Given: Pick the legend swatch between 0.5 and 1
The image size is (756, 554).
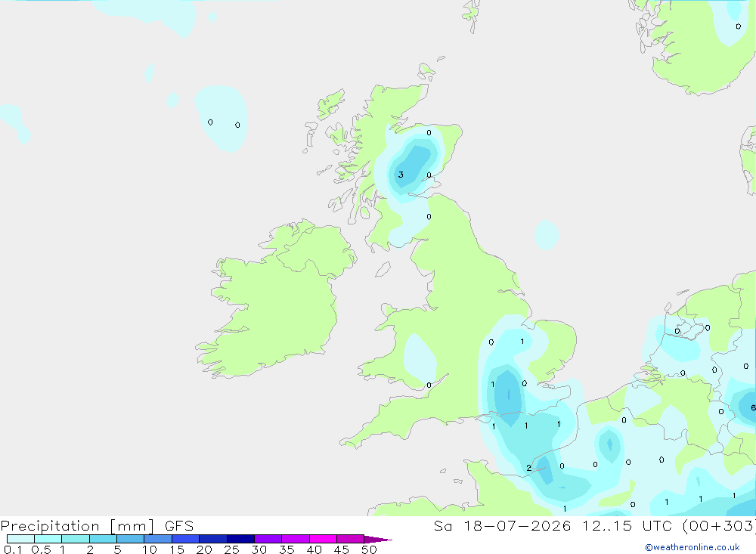Looking at the screenshot, I should [48, 539].
